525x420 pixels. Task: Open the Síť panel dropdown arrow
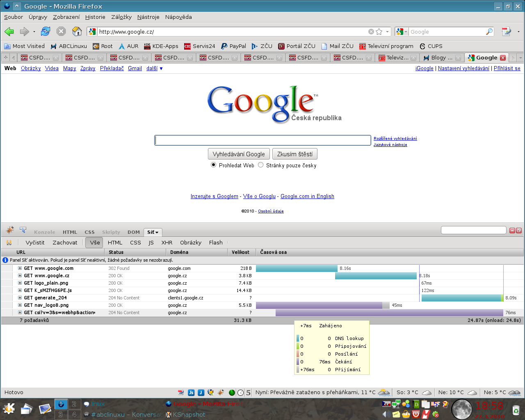(x=157, y=233)
